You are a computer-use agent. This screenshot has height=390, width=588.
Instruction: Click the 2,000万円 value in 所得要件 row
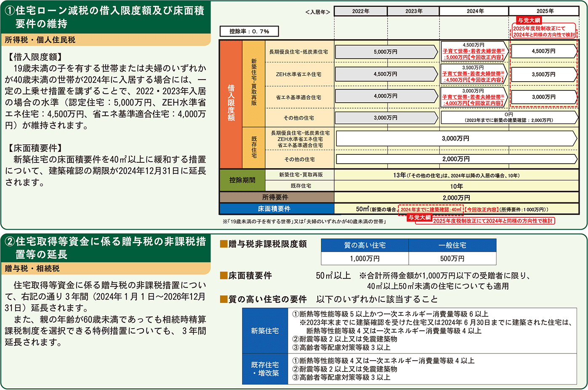pos(456,198)
